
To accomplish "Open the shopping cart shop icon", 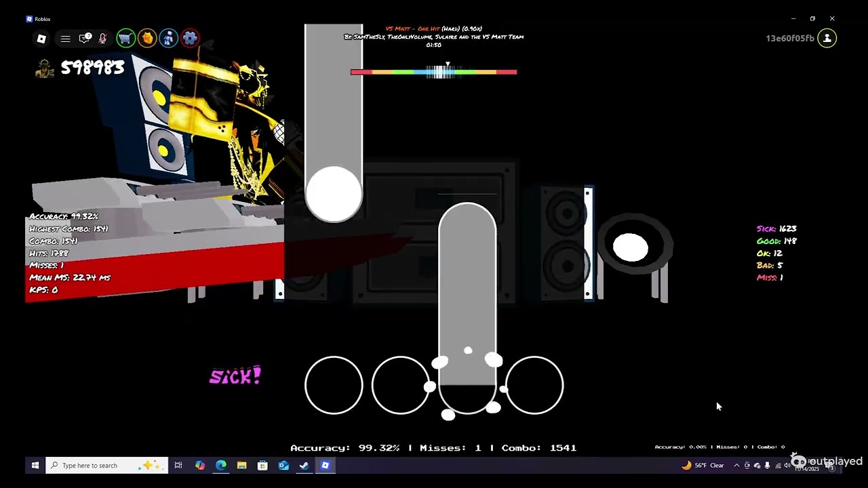I will 125,39.
